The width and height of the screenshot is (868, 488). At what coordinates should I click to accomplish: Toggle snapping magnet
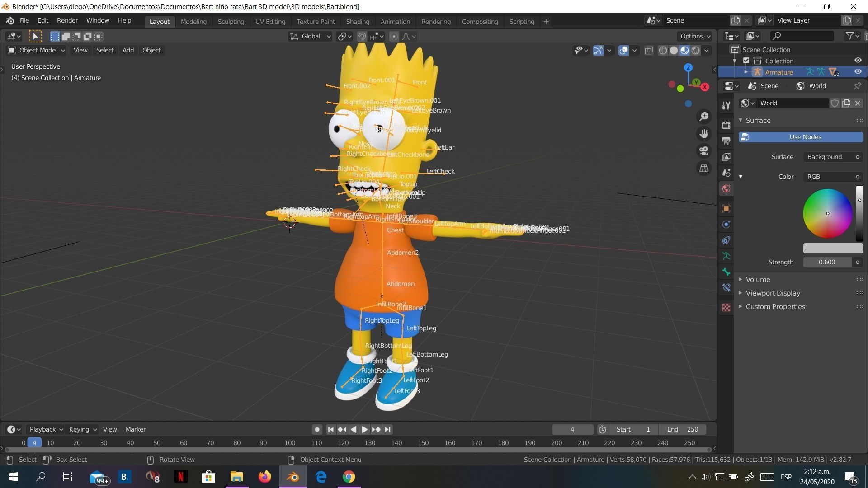click(x=362, y=37)
